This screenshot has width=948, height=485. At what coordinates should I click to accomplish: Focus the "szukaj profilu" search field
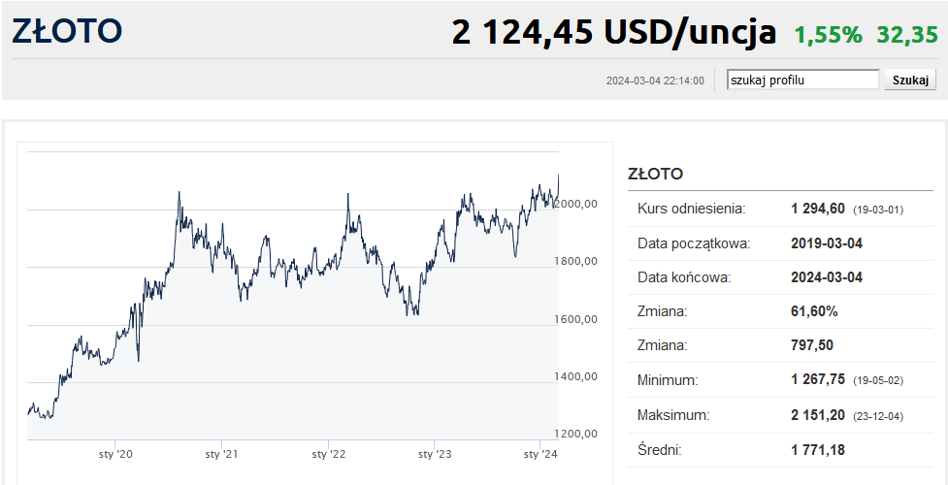coord(803,80)
